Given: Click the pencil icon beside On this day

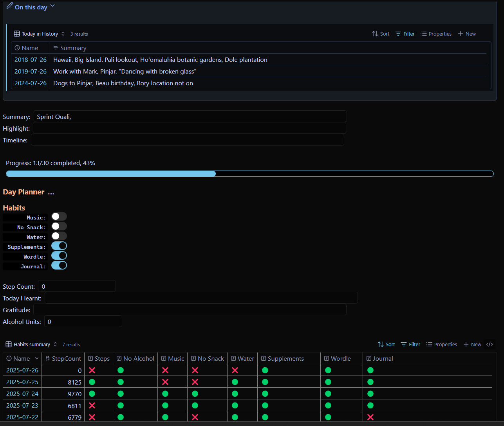Looking at the screenshot, I should 10,6.
